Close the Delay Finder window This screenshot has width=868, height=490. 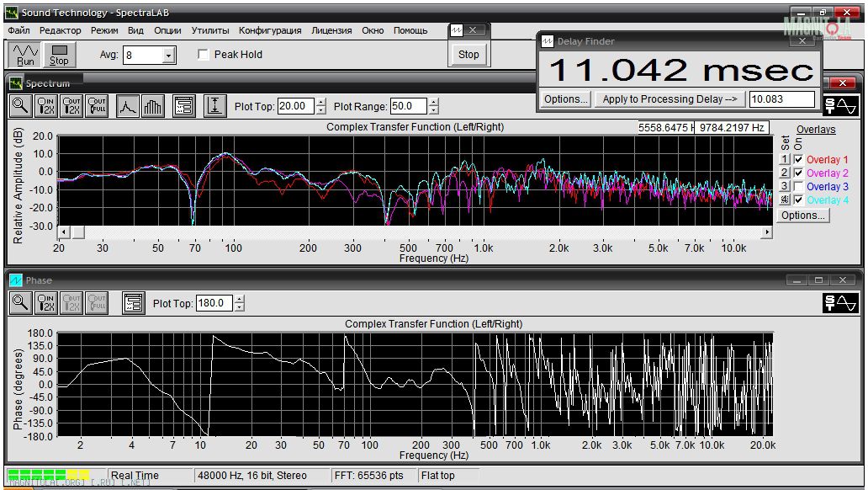click(x=802, y=41)
